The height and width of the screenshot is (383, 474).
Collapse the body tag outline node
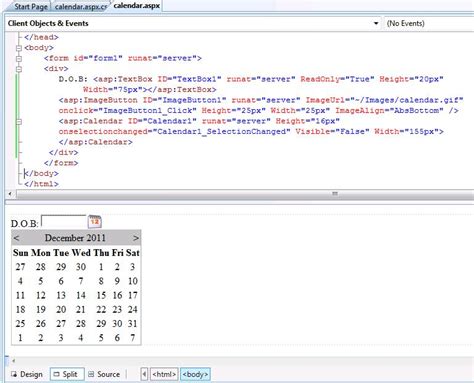[19, 48]
